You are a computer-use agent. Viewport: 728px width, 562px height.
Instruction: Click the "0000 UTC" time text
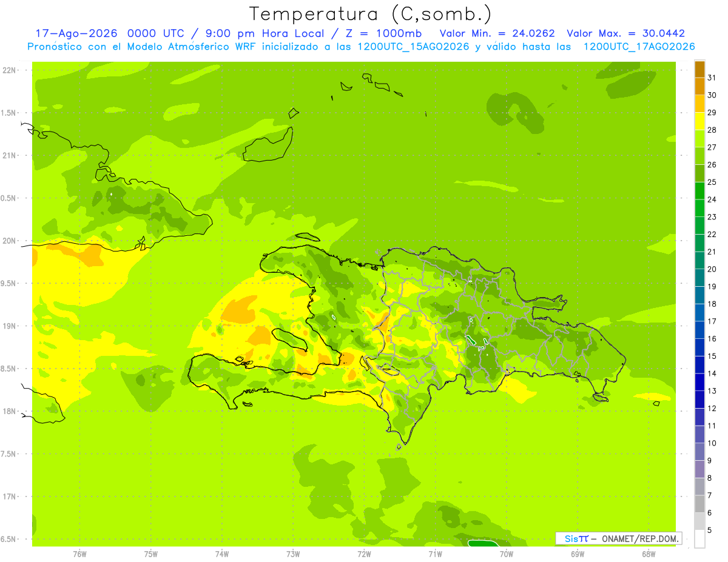pos(155,33)
